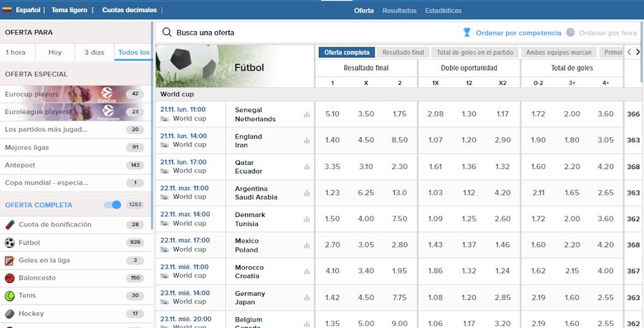Viewport: 644px width, 328px height.
Task: Open statistics chart icon for England Iran
Action: tap(306, 141)
